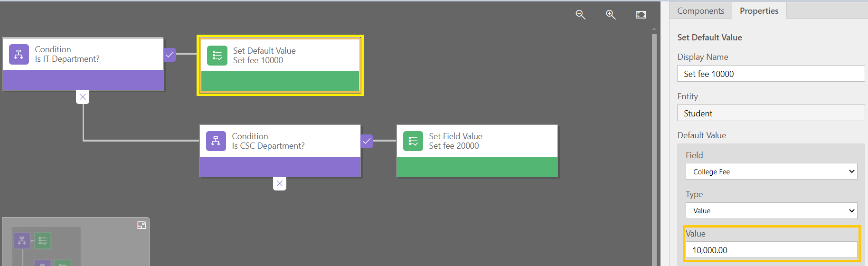Select the Properties tab
The width and height of the screenshot is (868, 266).
point(759,11)
